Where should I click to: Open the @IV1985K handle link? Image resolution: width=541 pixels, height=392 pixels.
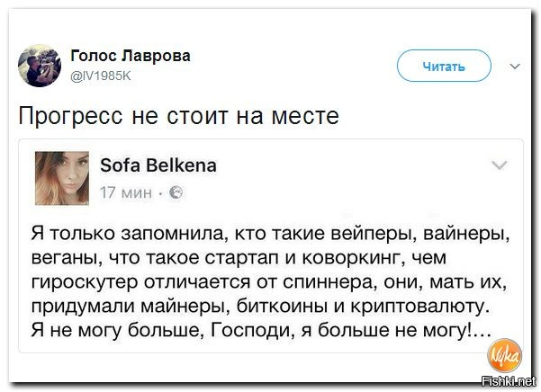click(101, 76)
